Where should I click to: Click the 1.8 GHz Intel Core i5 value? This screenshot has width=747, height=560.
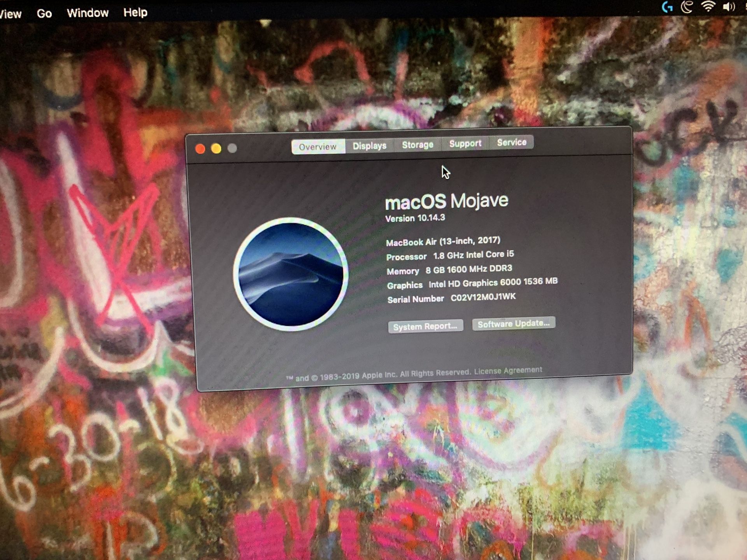pyautogui.click(x=473, y=255)
